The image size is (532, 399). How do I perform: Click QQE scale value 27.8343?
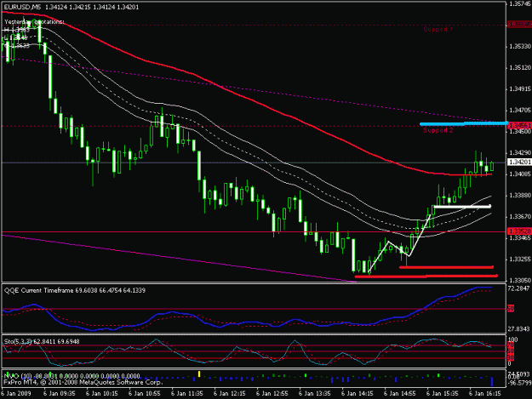(519, 329)
